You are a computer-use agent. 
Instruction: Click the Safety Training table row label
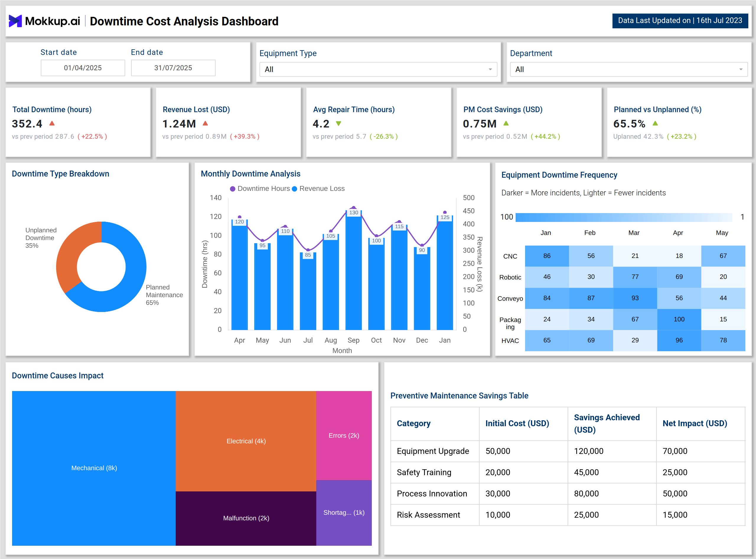[424, 473]
